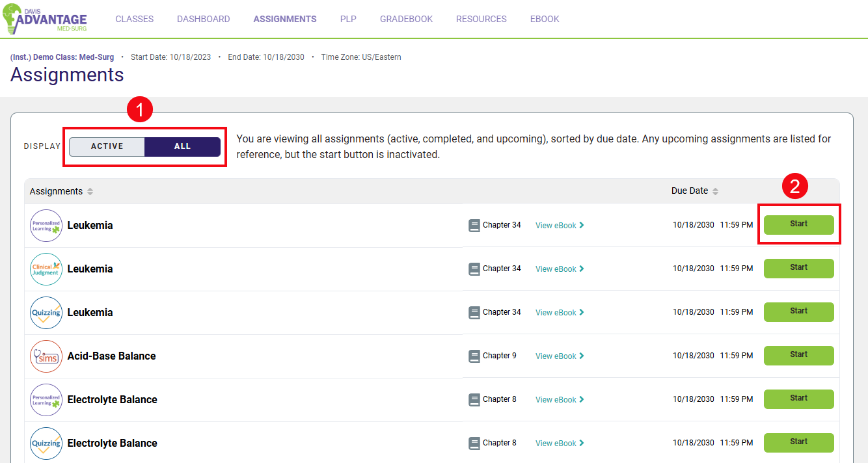Click the End Date: 10/18/2030 text
868x463 pixels.
[x=266, y=57]
